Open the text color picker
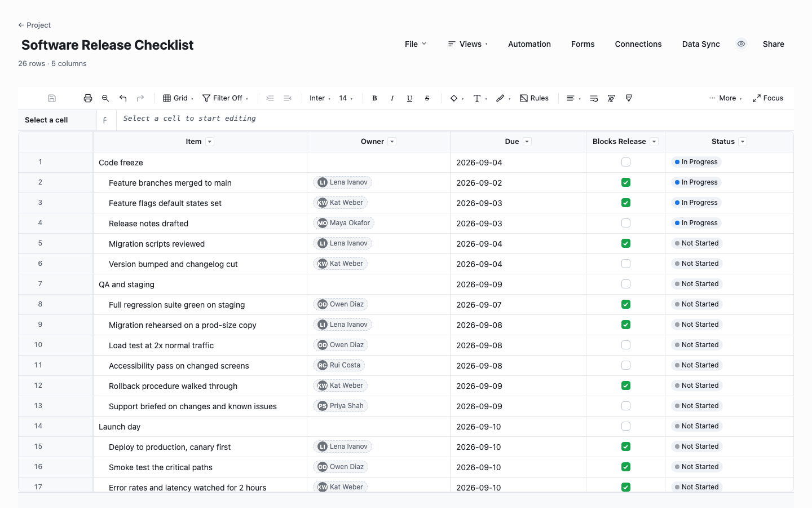This screenshot has width=812, height=508. (x=480, y=98)
